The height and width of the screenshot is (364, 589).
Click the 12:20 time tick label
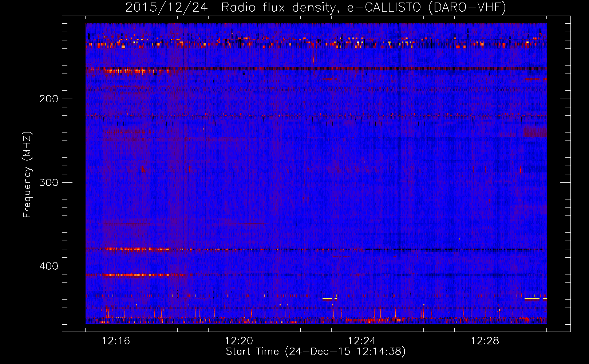(239, 341)
